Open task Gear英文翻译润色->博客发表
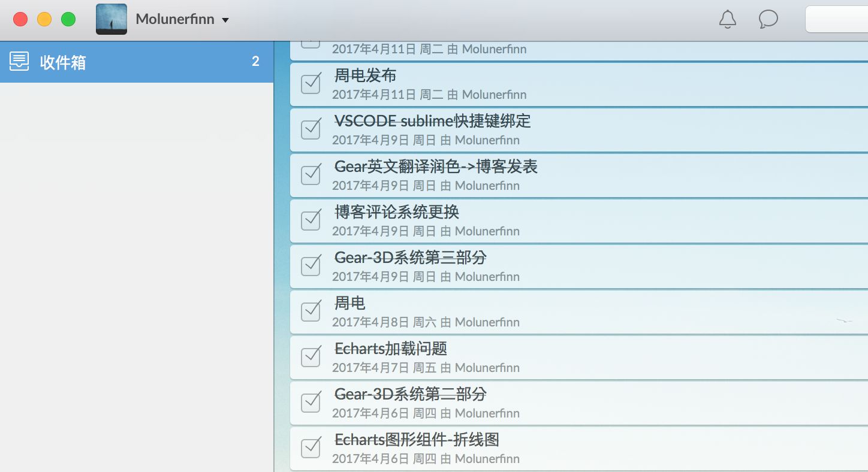The height and width of the screenshot is (472, 868). pos(436,167)
